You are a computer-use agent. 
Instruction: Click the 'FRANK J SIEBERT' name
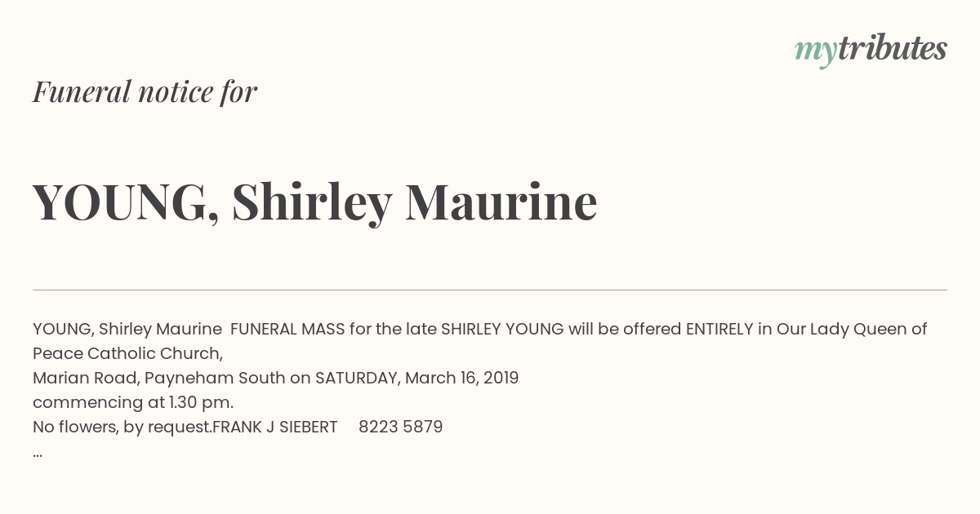275,427
